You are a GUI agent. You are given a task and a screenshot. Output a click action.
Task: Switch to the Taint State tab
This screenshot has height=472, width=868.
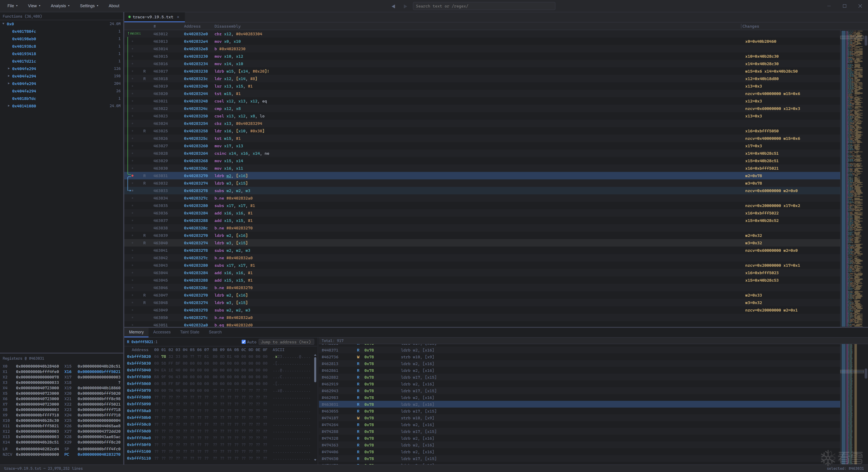(189, 332)
